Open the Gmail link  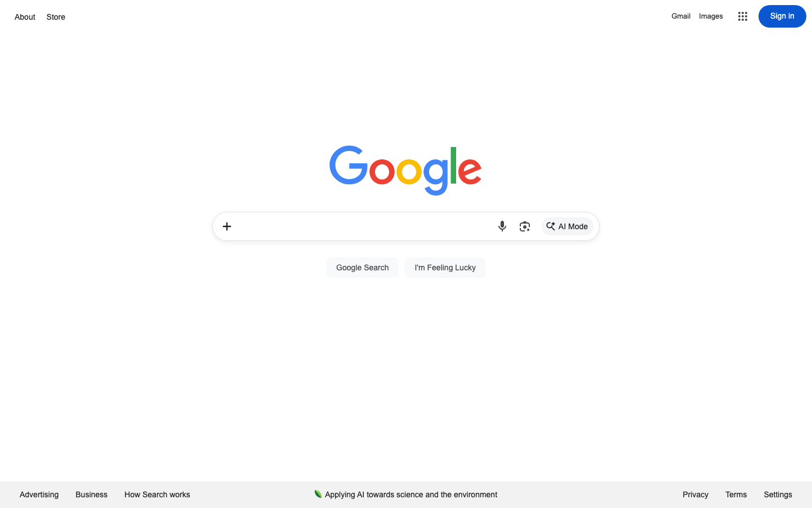pos(681,16)
